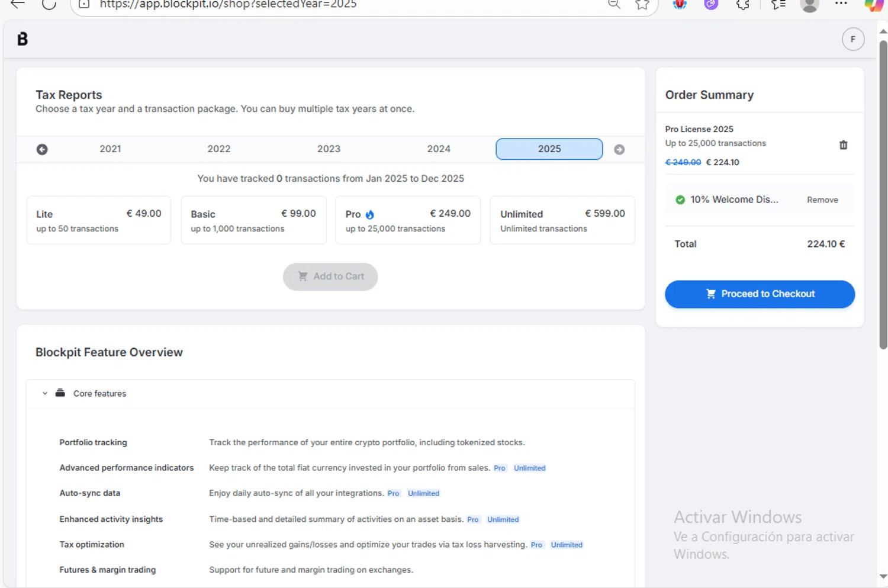Click the Pro License 2025 title
Viewport: 888px width, 588px height.
699,129
